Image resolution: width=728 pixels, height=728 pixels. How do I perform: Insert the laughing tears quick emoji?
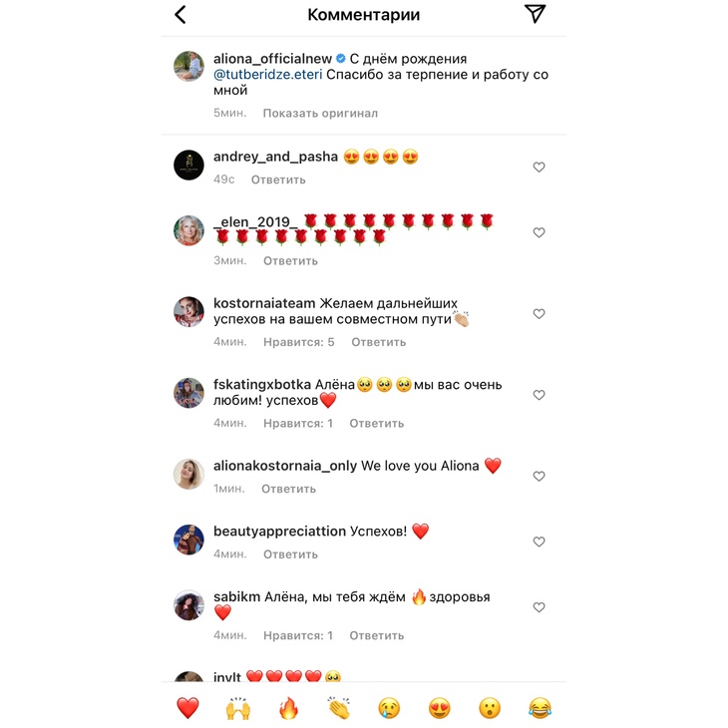tap(540, 708)
